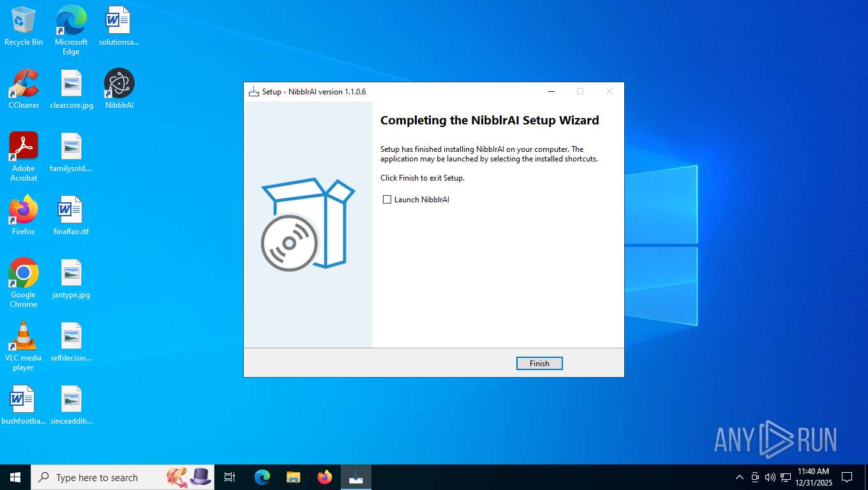868x490 pixels.
Task: Select the jantype.jpg image file
Action: pyautogui.click(x=71, y=279)
